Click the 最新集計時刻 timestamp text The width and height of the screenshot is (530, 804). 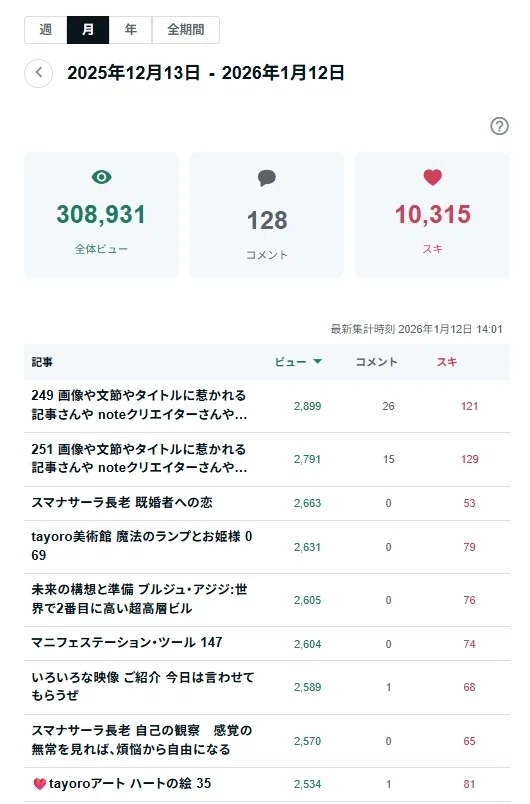416,329
